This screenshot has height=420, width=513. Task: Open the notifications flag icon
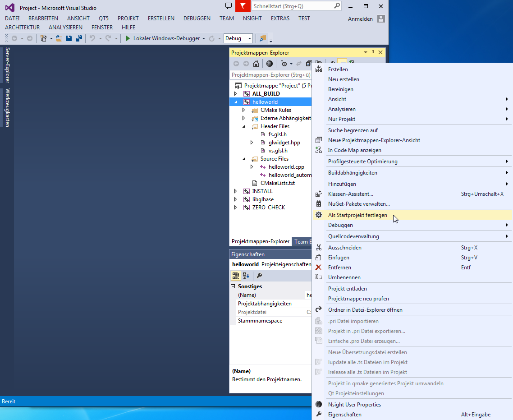point(243,6)
